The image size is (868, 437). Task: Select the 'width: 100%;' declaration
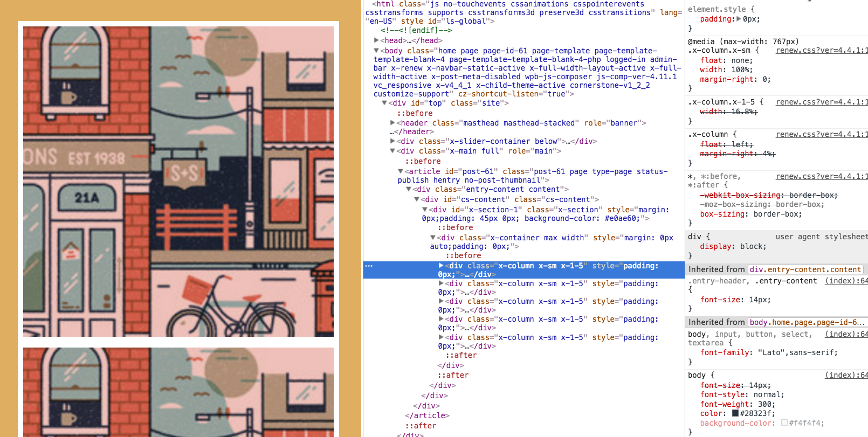726,70
